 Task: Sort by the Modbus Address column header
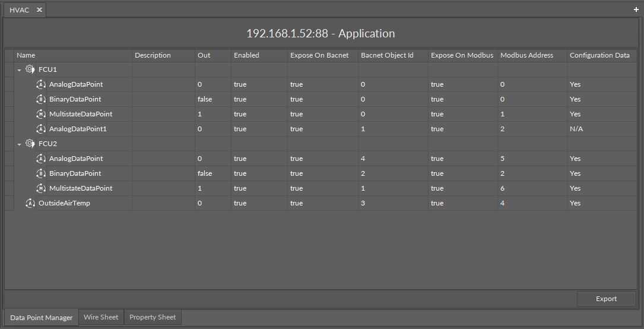[x=526, y=55]
